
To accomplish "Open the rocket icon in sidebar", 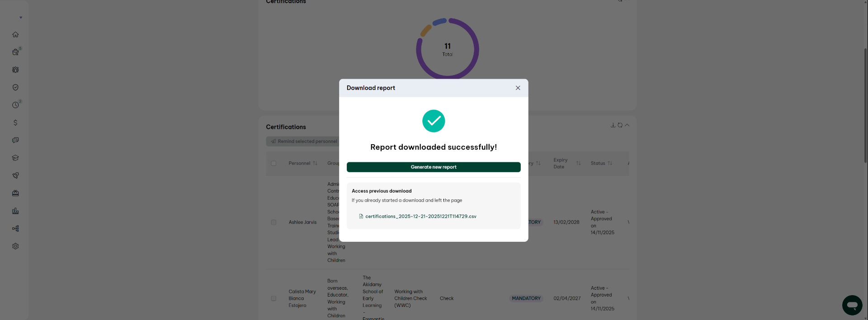I will [x=15, y=175].
